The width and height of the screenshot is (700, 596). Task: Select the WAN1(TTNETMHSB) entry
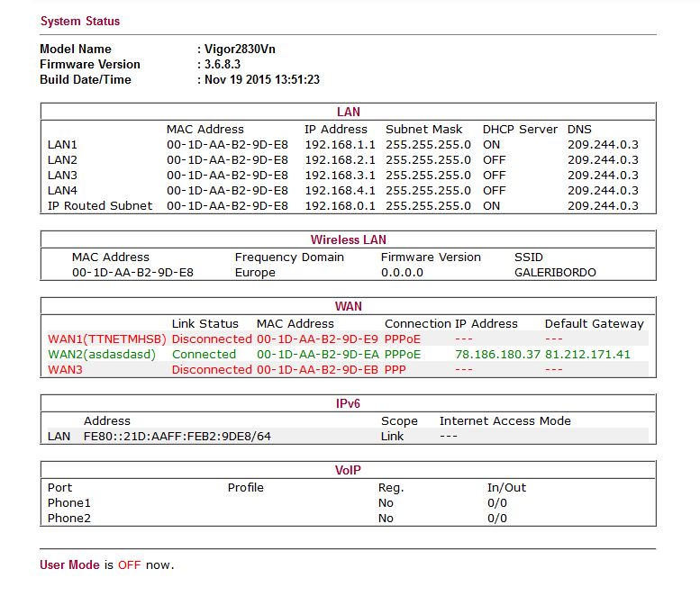[x=105, y=339]
